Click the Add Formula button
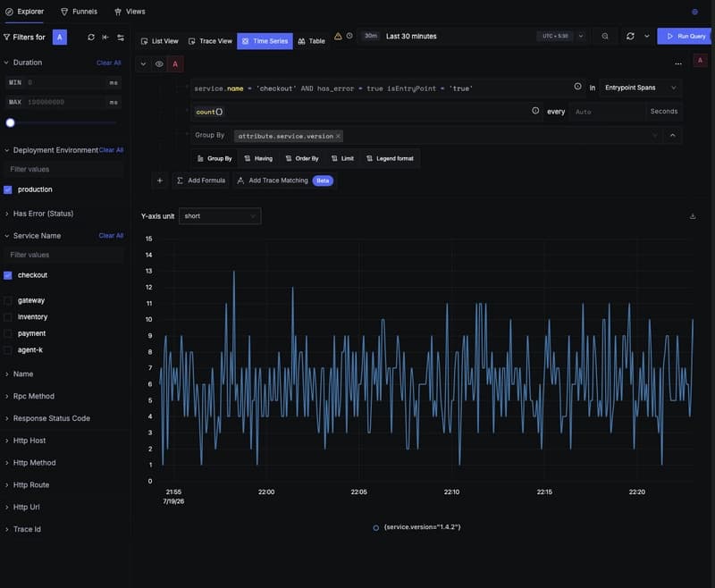This screenshot has width=715, height=588. pyautogui.click(x=201, y=181)
